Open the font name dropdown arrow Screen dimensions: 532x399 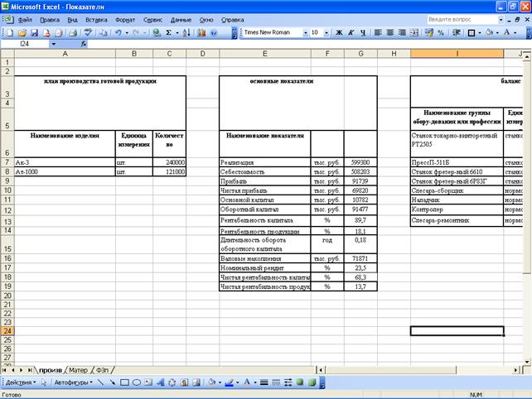[305, 32]
